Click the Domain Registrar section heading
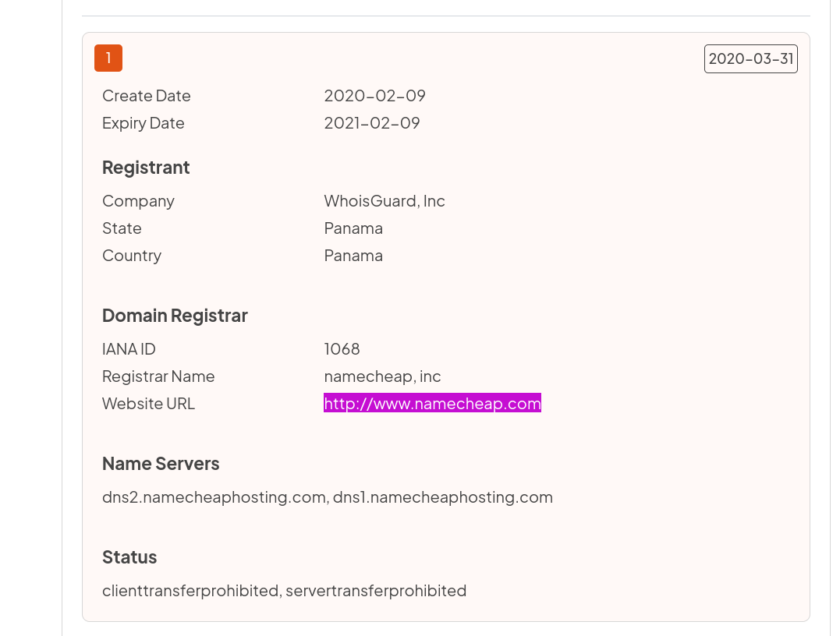 175,316
